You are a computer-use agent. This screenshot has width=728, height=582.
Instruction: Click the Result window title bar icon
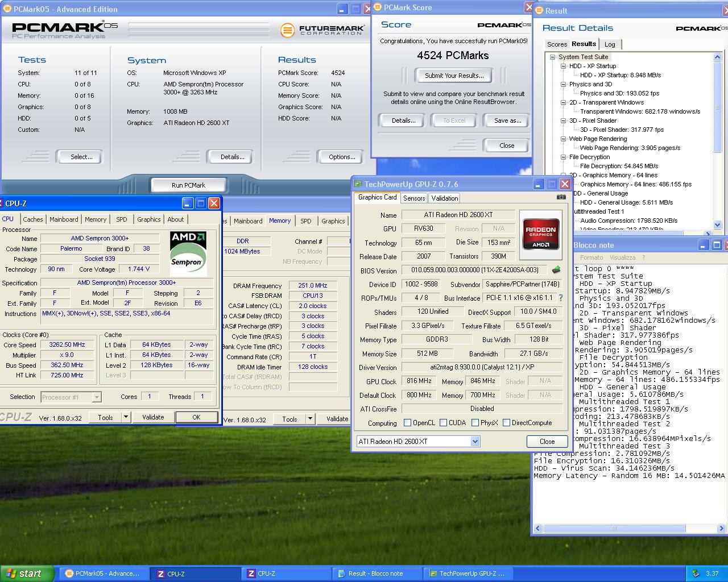[x=539, y=10]
